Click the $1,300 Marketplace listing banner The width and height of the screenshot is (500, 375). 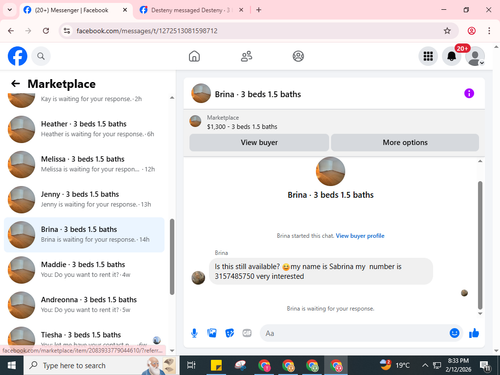click(334, 122)
